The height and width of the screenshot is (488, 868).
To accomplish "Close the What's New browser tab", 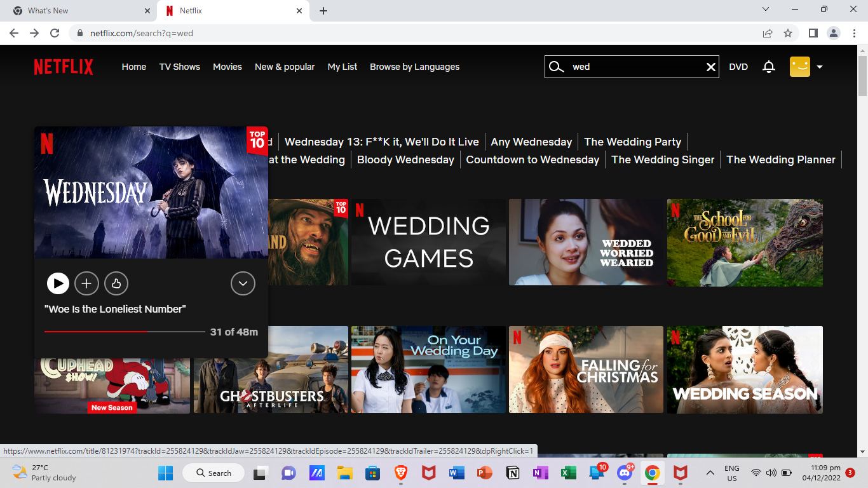I will (x=147, y=11).
